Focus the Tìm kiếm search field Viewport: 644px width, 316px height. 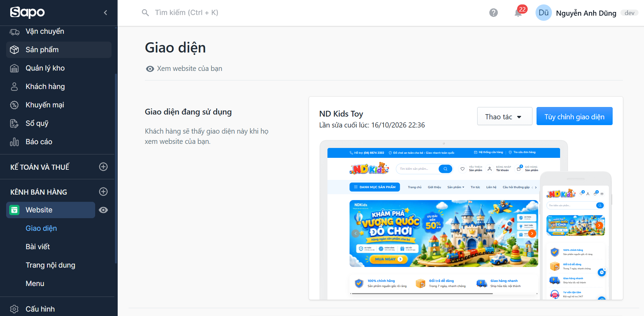187,13
